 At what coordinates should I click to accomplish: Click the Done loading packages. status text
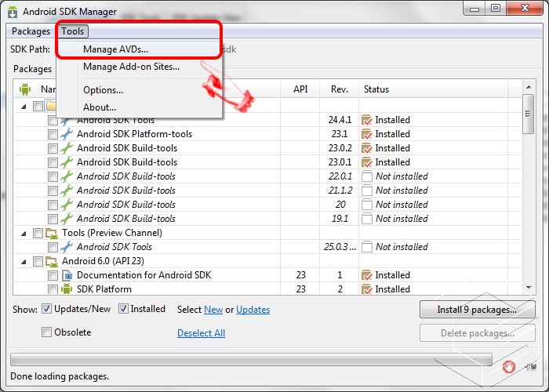coord(60,376)
